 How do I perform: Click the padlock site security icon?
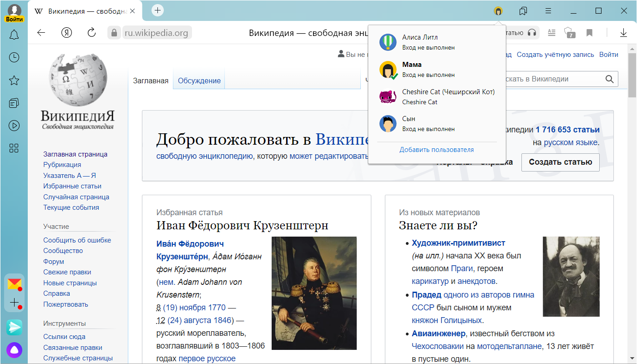(114, 33)
